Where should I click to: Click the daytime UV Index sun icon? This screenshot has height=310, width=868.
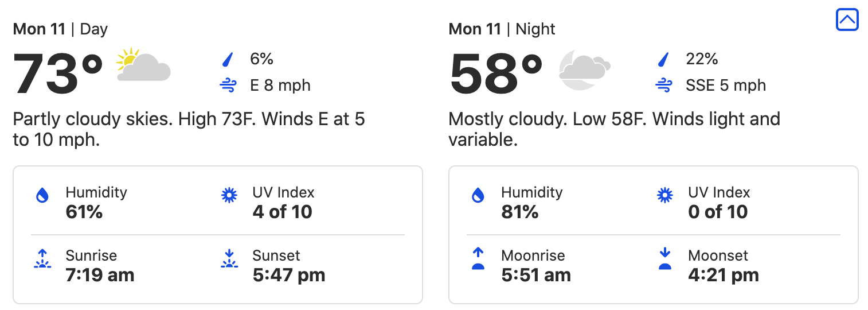tap(229, 196)
